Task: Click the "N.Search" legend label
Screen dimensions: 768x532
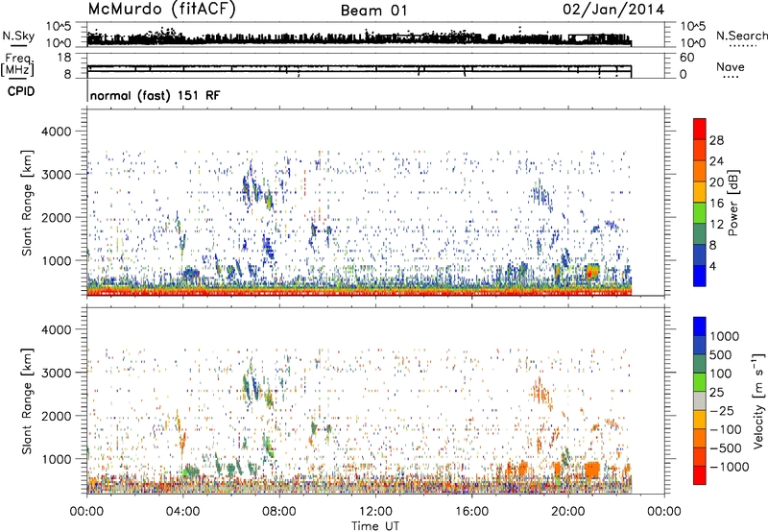Action: tap(741, 36)
